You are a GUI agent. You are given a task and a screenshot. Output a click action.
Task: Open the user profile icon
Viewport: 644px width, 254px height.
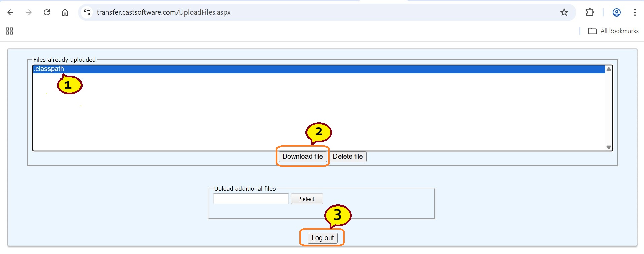(616, 12)
